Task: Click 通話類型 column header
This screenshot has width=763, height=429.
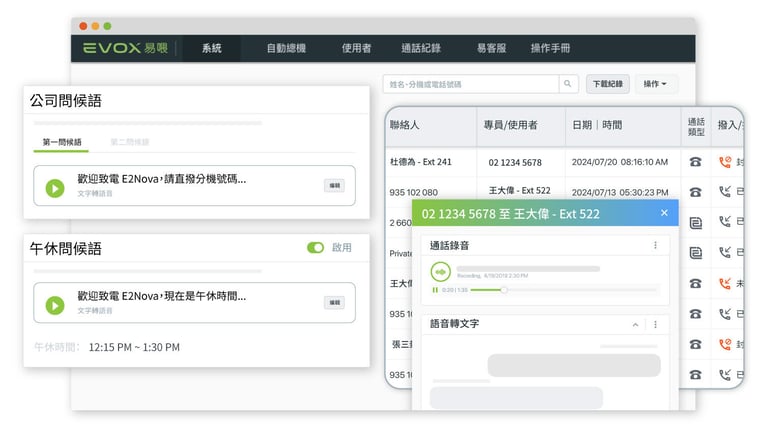Action: coord(696,126)
